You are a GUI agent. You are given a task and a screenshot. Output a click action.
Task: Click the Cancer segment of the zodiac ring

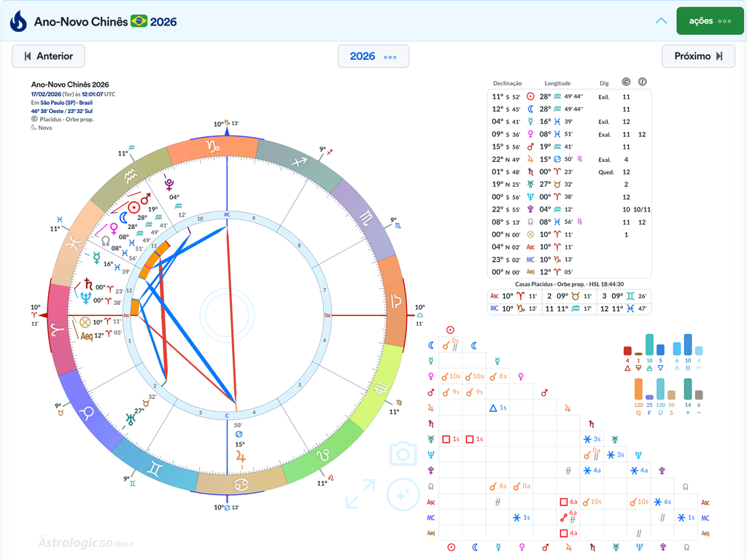(x=241, y=484)
